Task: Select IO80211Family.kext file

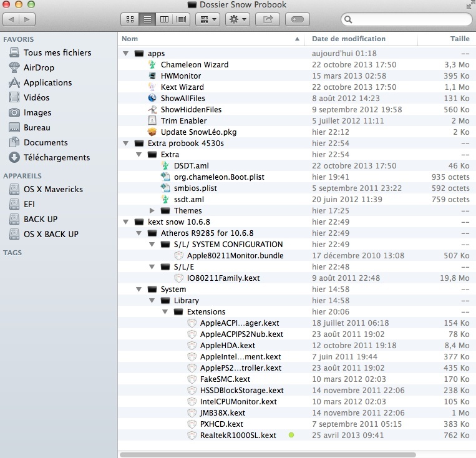Action: point(223,278)
